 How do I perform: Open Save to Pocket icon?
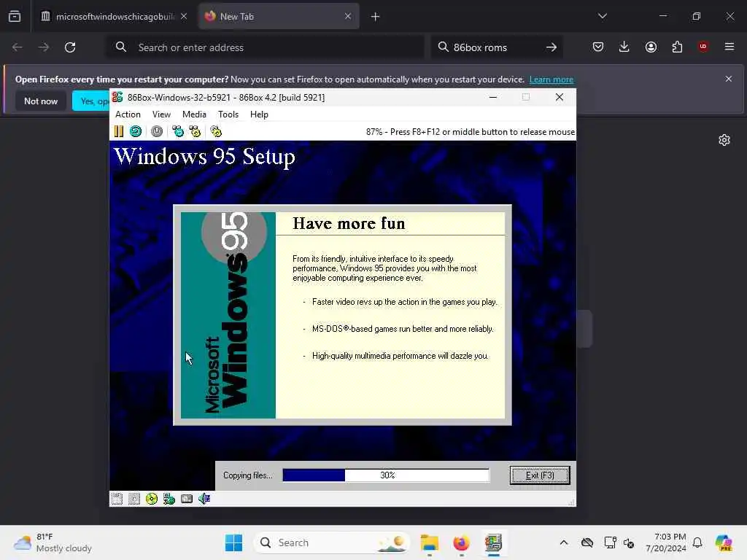pyautogui.click(x=598, y=47)
